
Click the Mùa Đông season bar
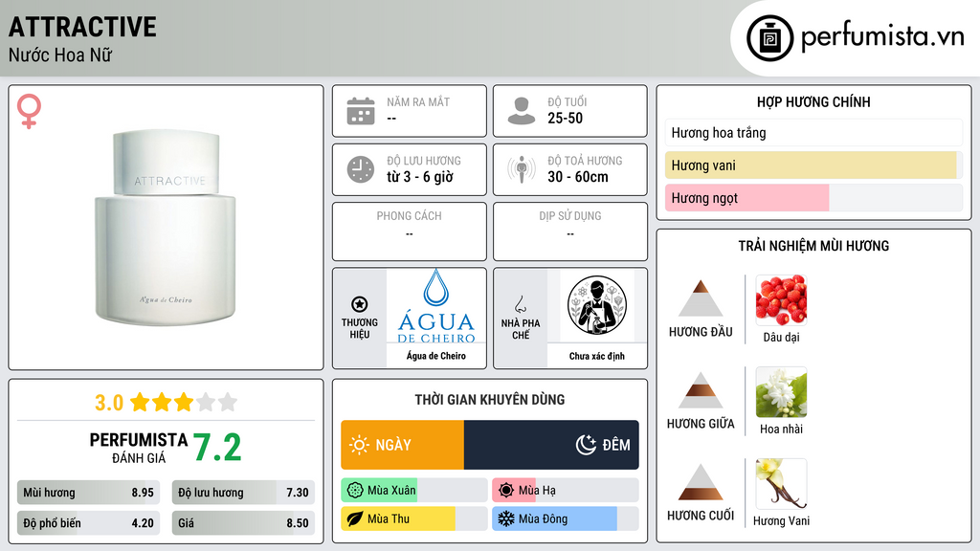[565, 518]
